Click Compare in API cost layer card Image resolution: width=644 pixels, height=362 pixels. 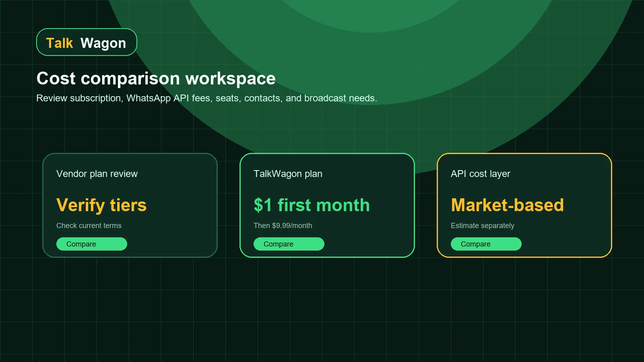pyautogui.click(x=486, y=244)
